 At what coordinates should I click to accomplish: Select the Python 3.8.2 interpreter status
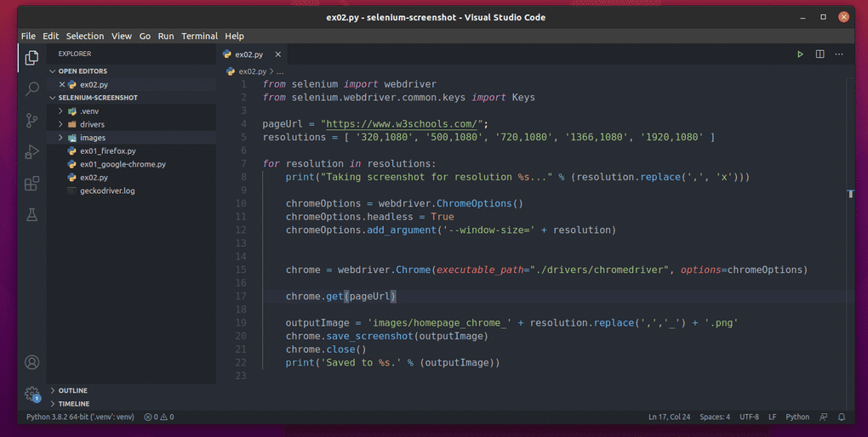click(80, 417)
